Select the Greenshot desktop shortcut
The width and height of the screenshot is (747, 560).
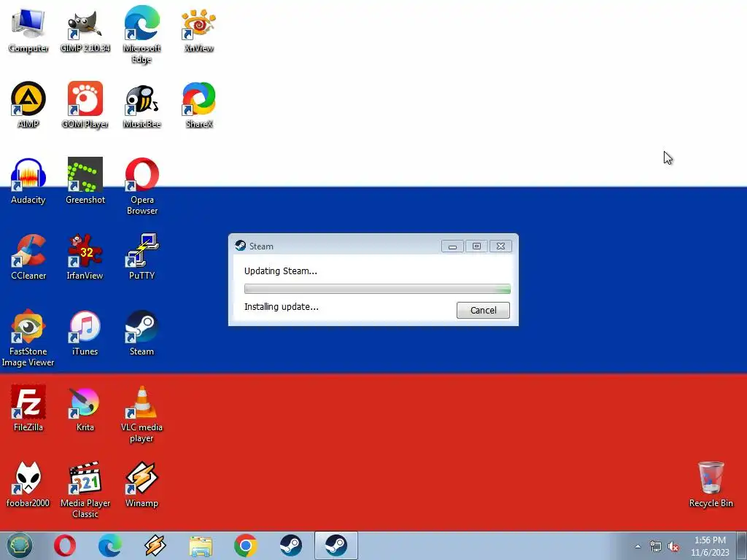point(85,182)
